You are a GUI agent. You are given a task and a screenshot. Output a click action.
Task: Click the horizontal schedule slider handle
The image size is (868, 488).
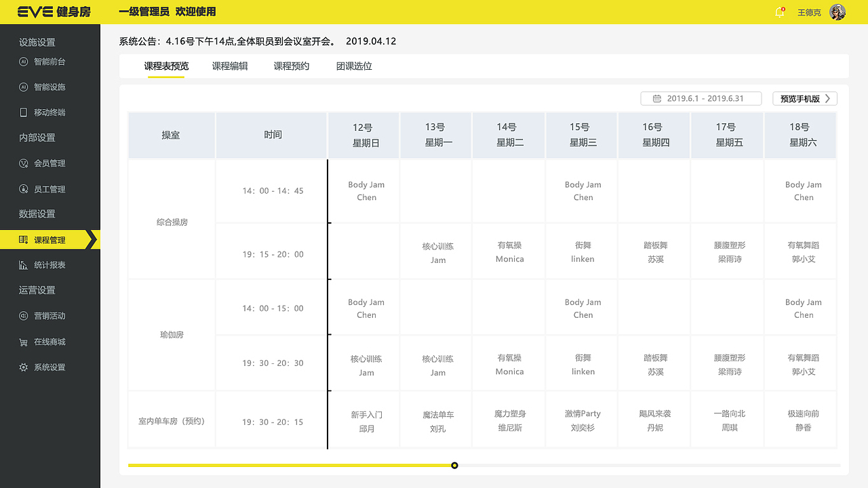454,465
